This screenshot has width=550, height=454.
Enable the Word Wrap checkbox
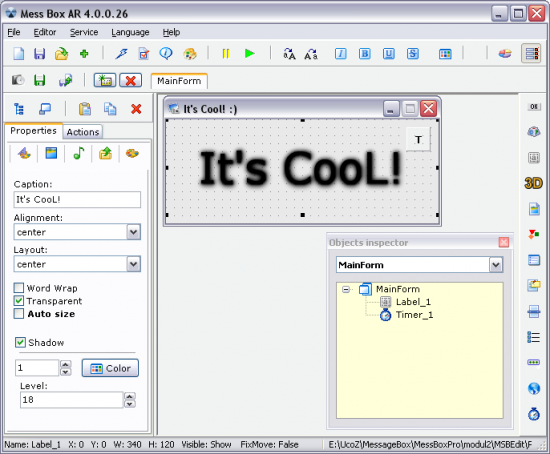(x=19, y=288)
